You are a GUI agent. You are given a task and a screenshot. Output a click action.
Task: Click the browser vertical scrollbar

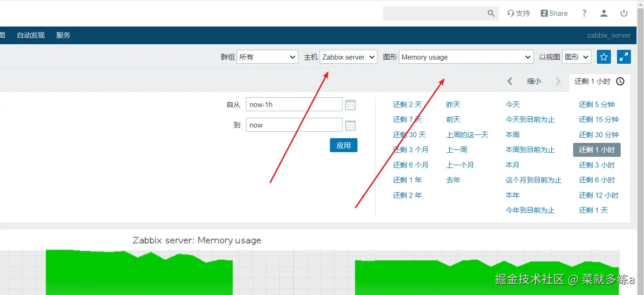pyautogui.click(x=640, y=147)
